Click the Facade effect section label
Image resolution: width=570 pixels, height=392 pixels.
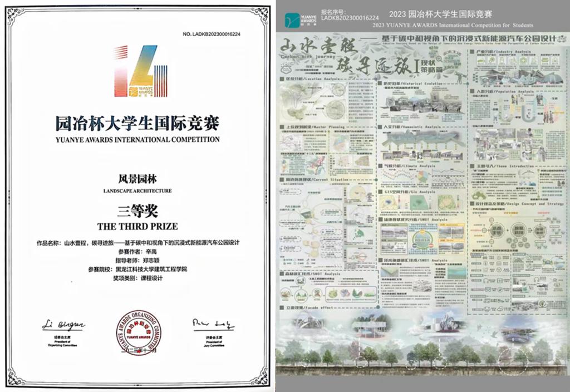click(303, 306)
